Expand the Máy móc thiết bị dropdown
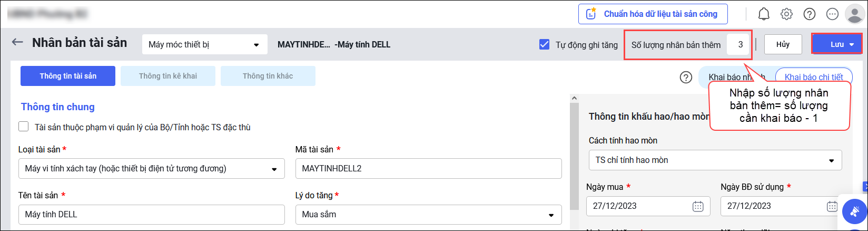868x231 pixels. (204, 45)
